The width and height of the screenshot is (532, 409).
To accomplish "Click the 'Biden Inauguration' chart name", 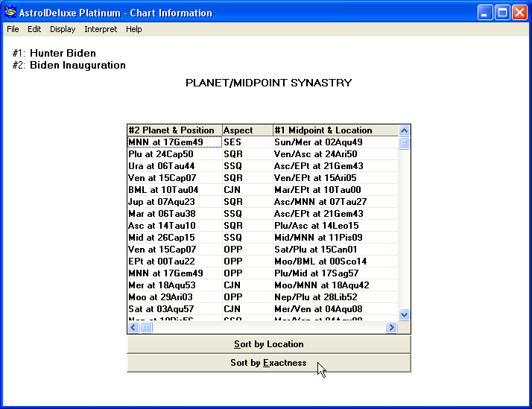I will [77, 65].
